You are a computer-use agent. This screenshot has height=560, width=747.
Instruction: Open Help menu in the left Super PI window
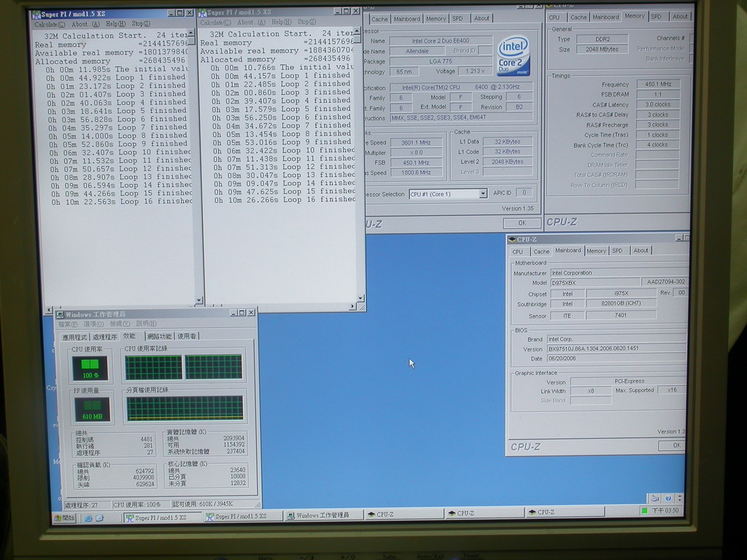pyautogui.click(x=116, y=24)
